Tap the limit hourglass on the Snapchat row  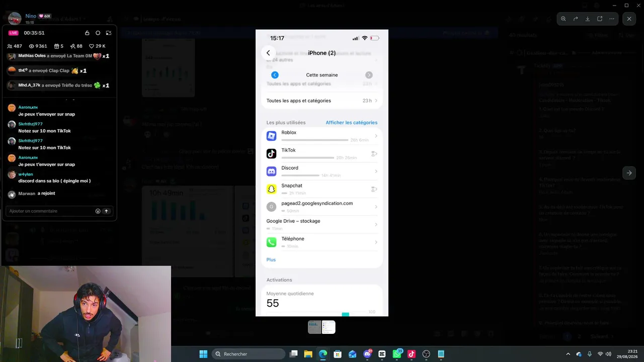374,189
